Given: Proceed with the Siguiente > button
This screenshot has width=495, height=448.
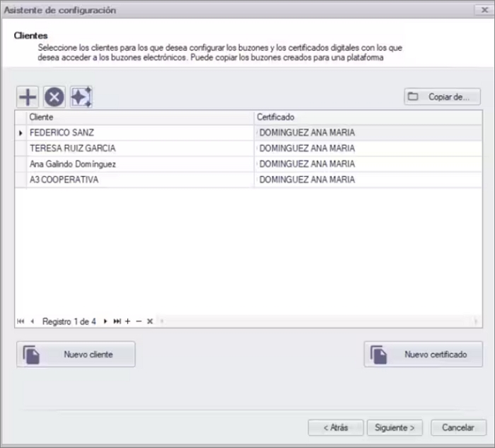Looking at the screenshot, I should (395, 427).
